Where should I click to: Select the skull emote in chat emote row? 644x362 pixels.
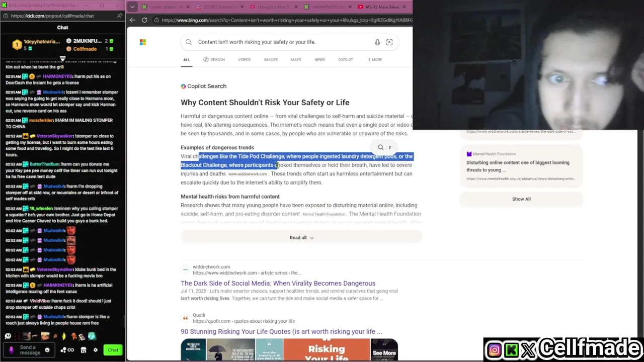[8, 336]
